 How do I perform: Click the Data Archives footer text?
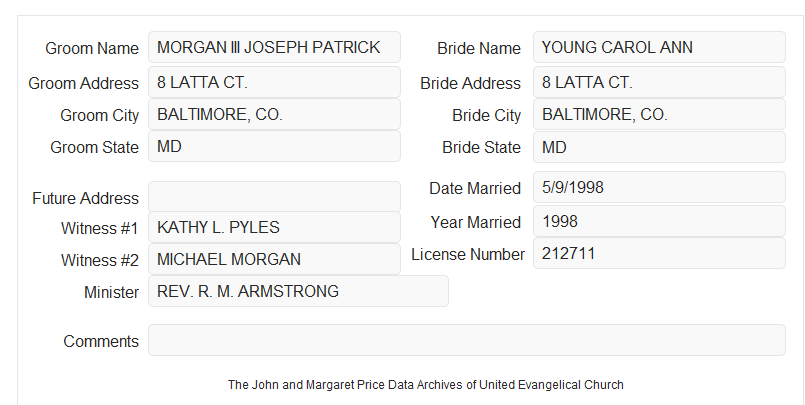426,385
